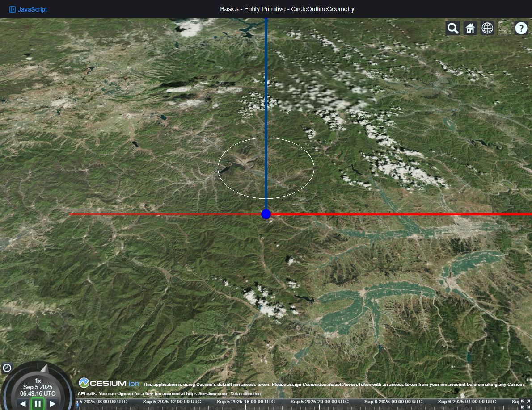Open the navigation help button
Screen dimensions: 532x410
coord(521,29)
